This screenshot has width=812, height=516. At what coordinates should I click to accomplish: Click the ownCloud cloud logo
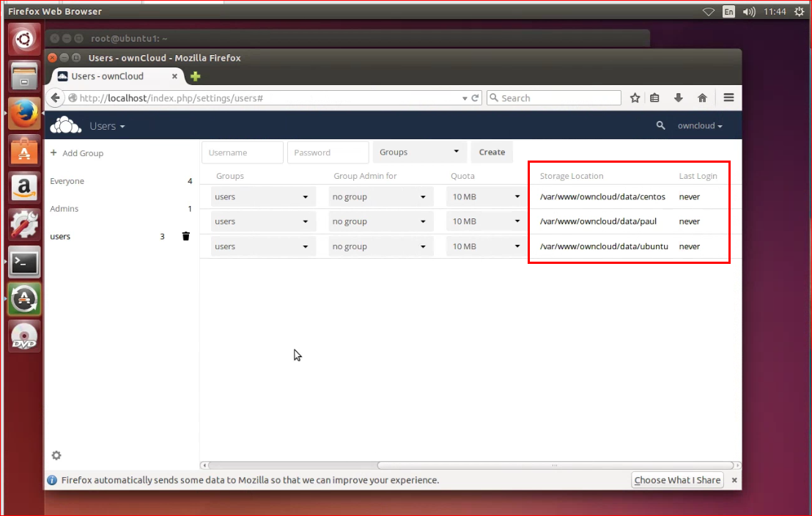pyautogui.click(x=65, y=125)
